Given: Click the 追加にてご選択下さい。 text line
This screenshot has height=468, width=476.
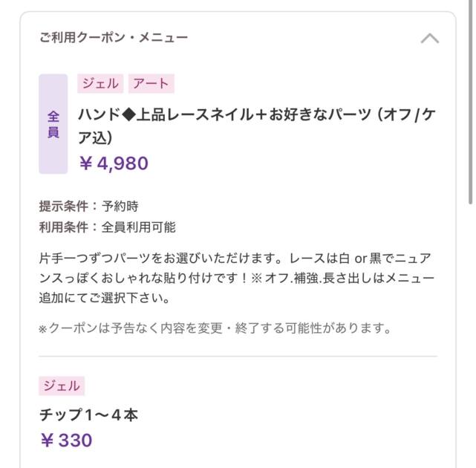Looking at the screenshot, I should click(105, 298).
